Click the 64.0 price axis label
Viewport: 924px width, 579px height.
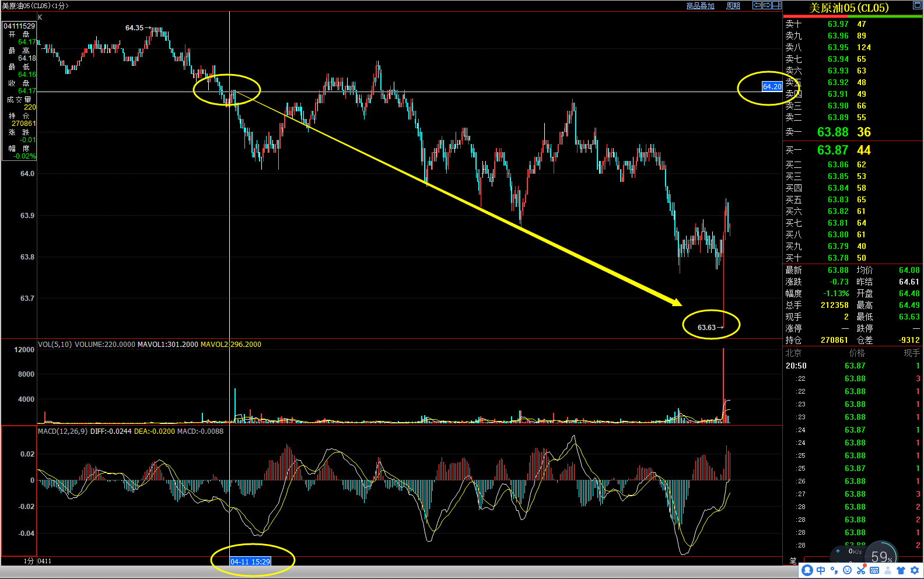click(x=27, y=174)
